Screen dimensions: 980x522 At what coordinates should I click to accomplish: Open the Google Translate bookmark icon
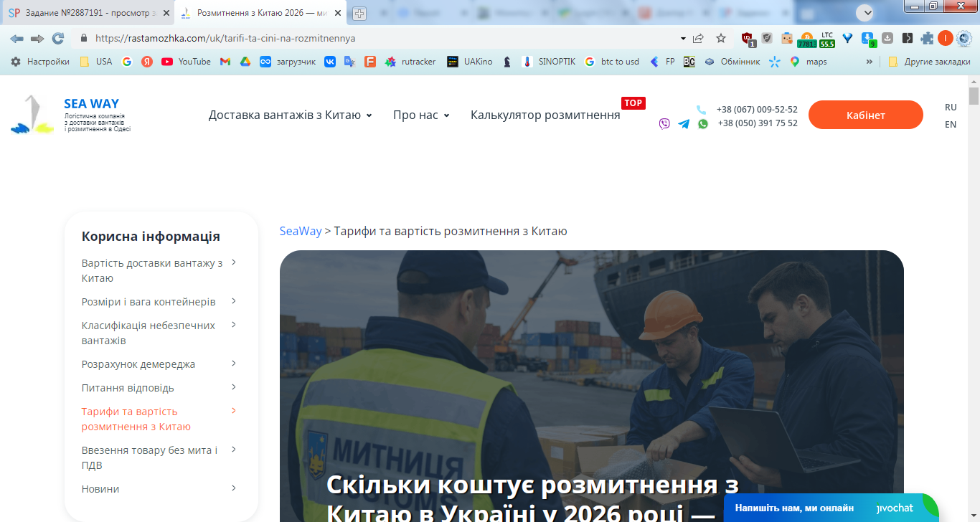pyautogui.click(x=349, y=62)
